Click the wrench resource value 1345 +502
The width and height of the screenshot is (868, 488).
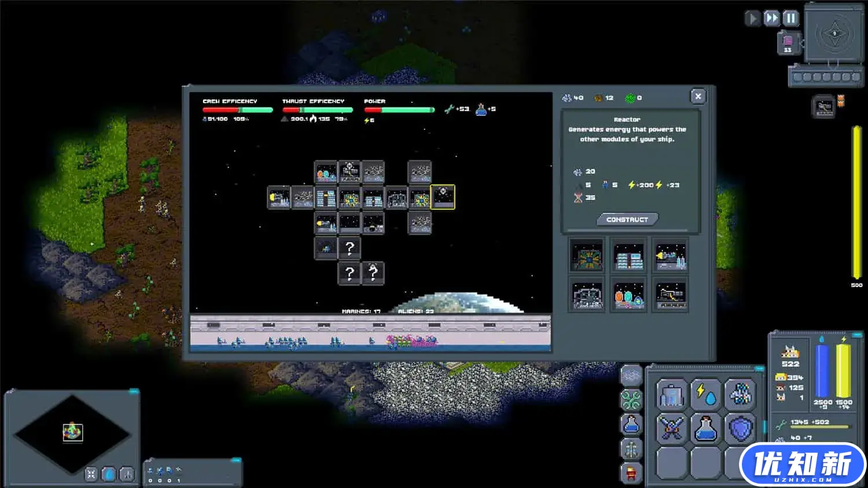(x=811, y=422)
